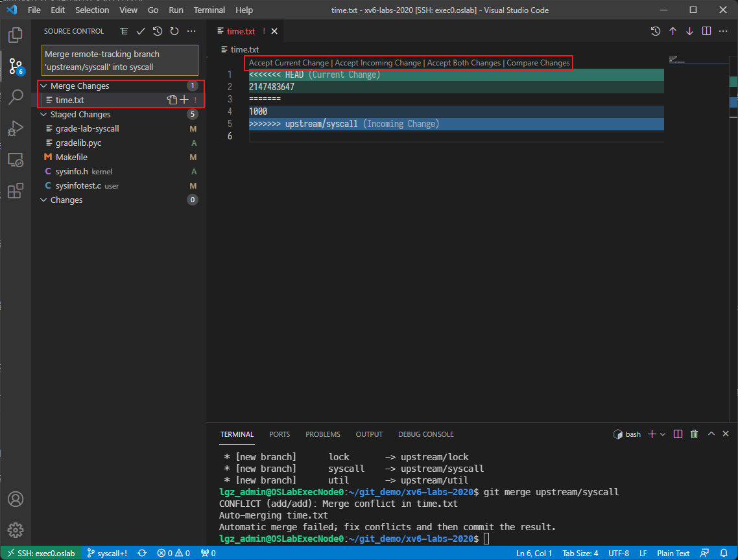Click Accept Both Changes link
This screenshot has height=560, width=738.
(464, 63)
